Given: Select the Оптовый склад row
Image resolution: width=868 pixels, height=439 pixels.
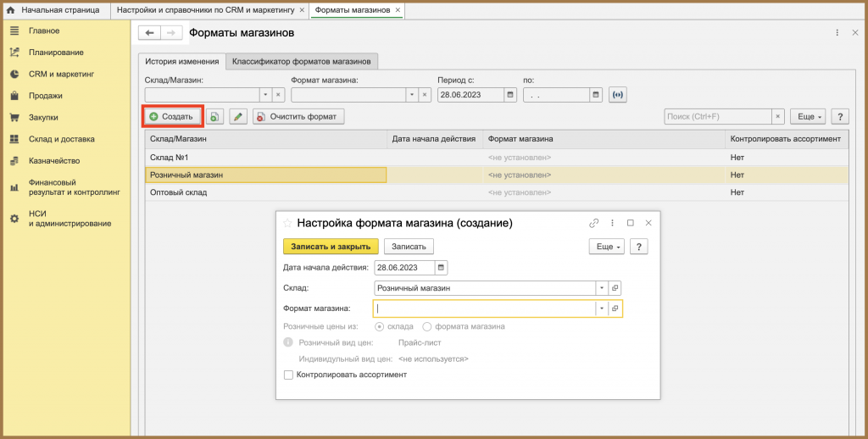Looking at the screenshot, I should pyautogui.click(x=497, y=192).
